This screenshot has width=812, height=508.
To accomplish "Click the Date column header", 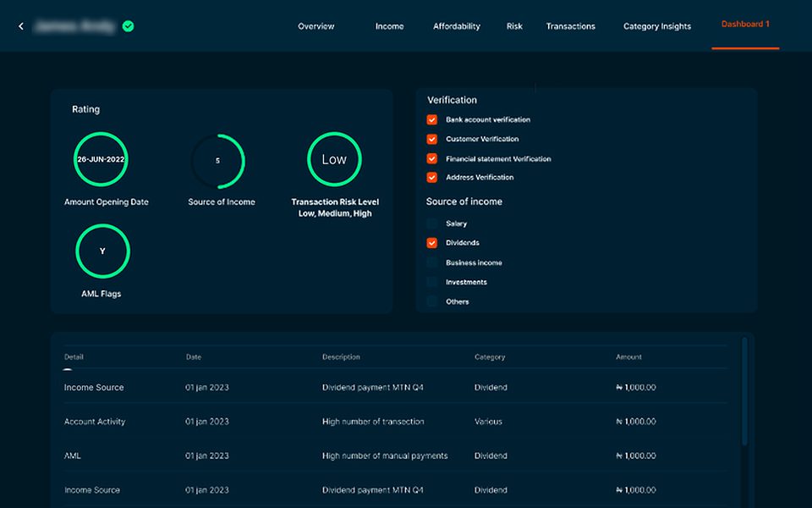I will tap(194, 356).
